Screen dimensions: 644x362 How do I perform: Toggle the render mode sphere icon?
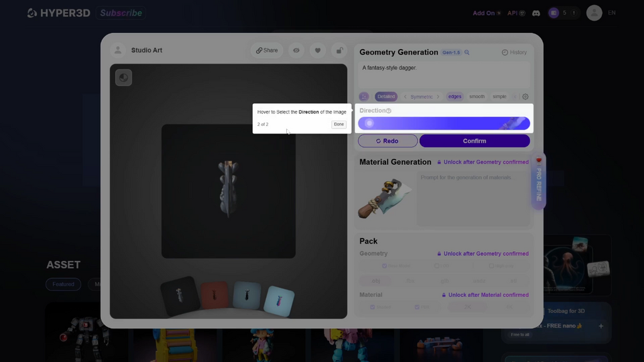click(124, 77)
